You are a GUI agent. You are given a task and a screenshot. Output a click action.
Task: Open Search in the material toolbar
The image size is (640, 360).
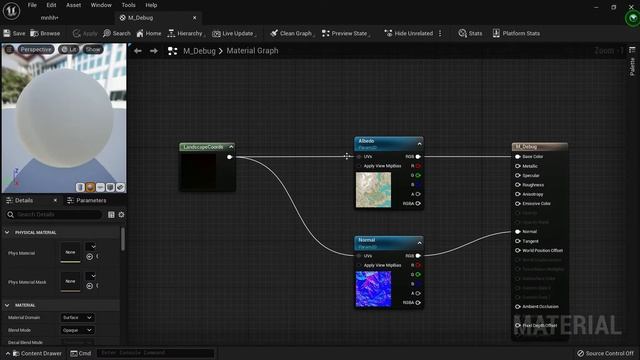click(117, 33)
